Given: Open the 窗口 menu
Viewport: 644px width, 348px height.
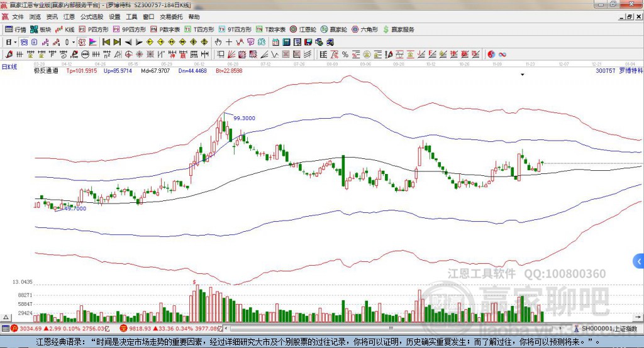Looking at the screenshot, I should (x=148, y=17).
